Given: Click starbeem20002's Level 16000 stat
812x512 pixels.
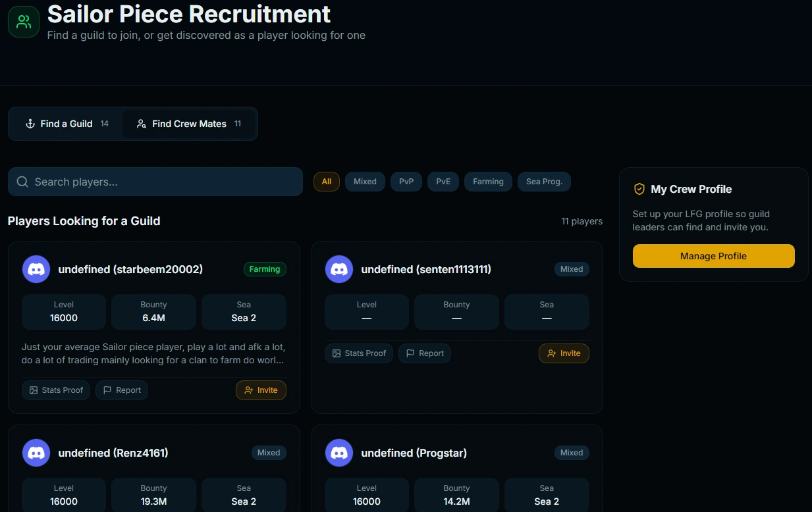Looking at the screenshot, I should click(64, 312).
